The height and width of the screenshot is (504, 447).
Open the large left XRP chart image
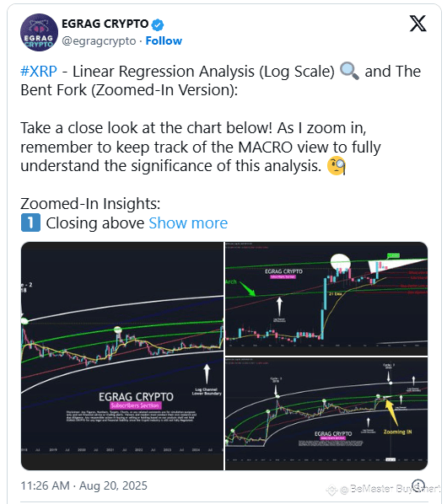pos(122,356)
